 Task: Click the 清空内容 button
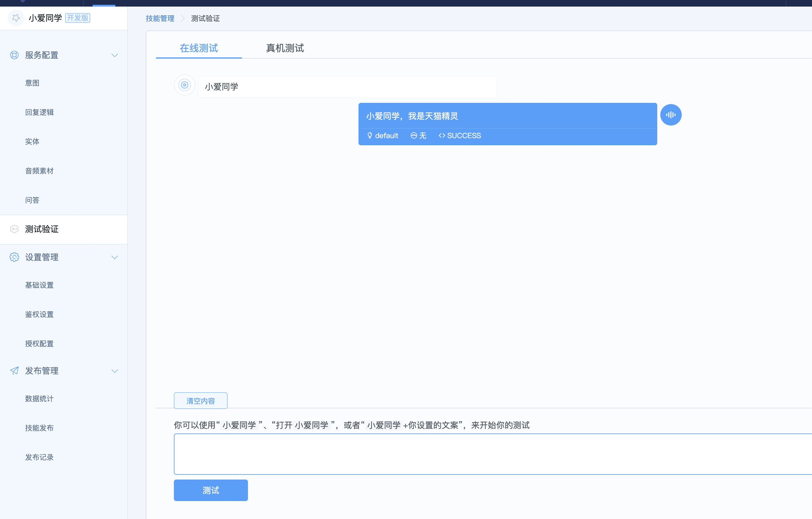point(201,401)
